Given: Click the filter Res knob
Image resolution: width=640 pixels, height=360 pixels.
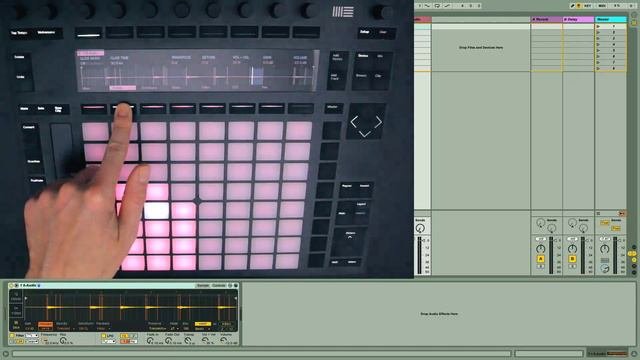Looking at the screenshot, I should (x=63, y=341).
